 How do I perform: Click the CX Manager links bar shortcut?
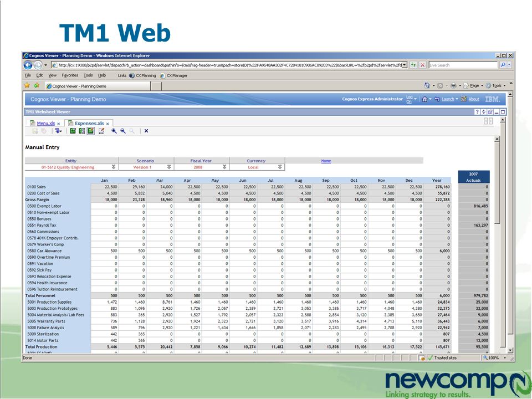[x=173, y=76]
